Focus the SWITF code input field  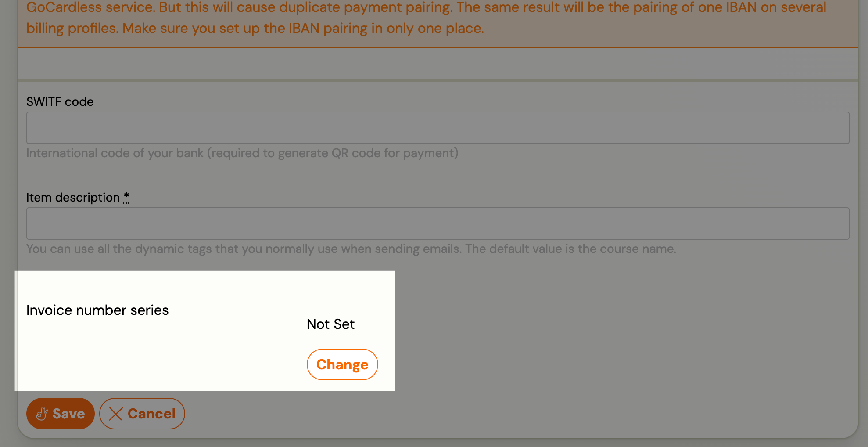(438, 128)
